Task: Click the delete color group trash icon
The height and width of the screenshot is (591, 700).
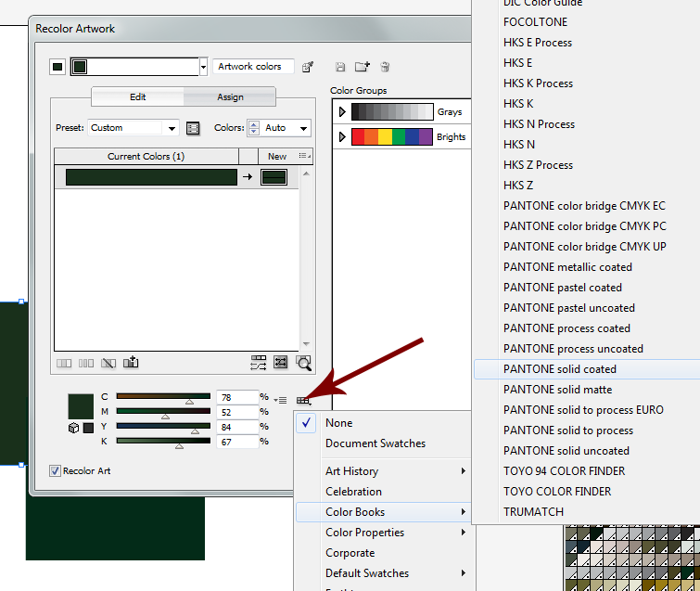Action: click(x=385, y=67)
